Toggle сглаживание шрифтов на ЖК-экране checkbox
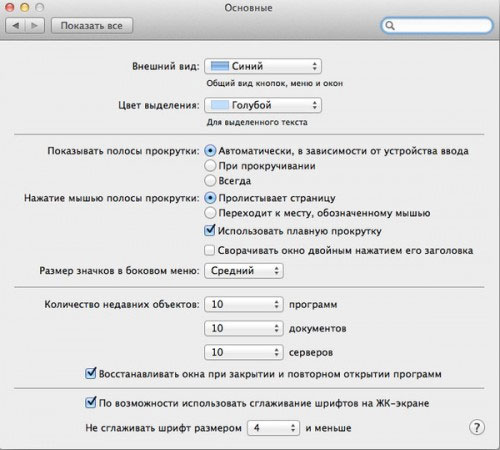 91,403
